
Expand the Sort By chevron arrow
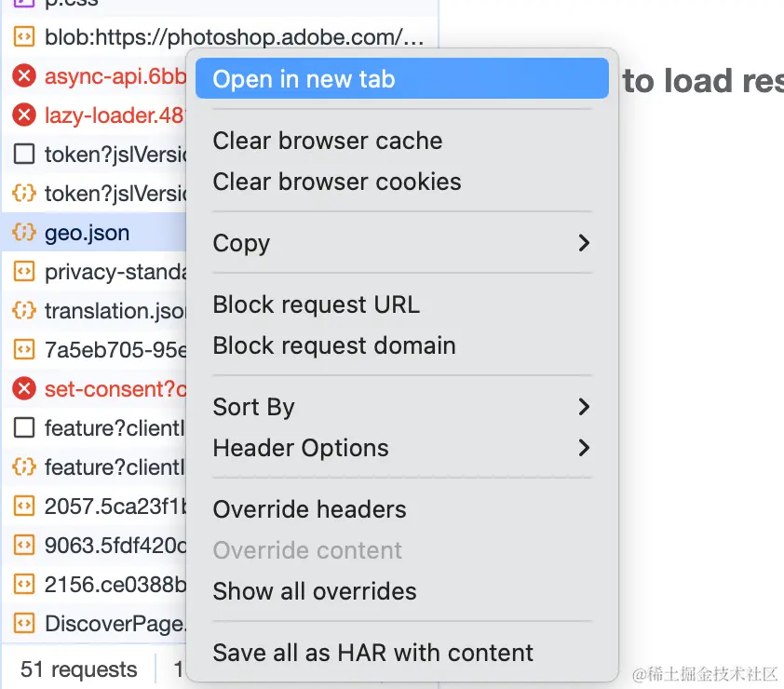(584, 407)
